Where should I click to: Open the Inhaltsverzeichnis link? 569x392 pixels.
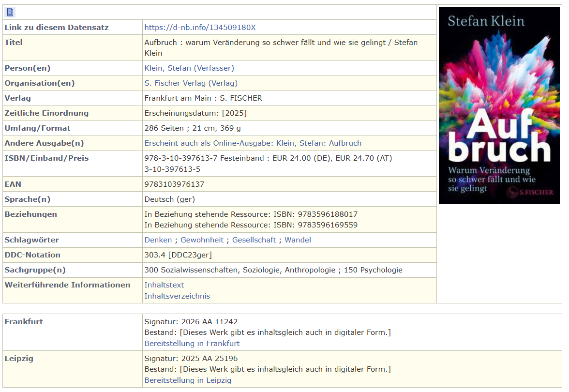[x=177, y=296]
